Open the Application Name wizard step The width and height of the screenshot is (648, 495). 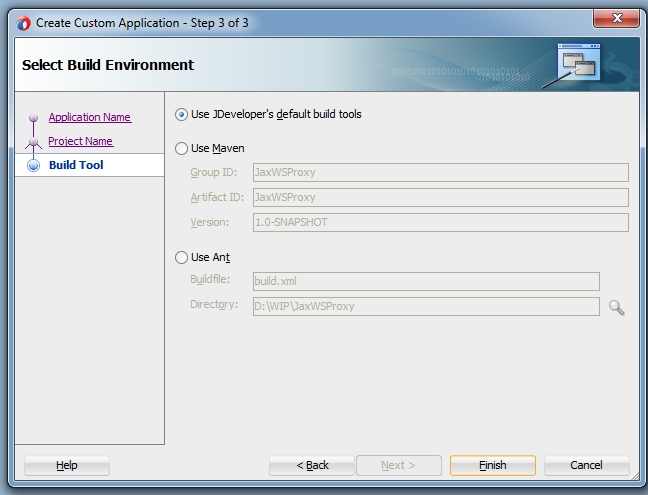(90, 117)
